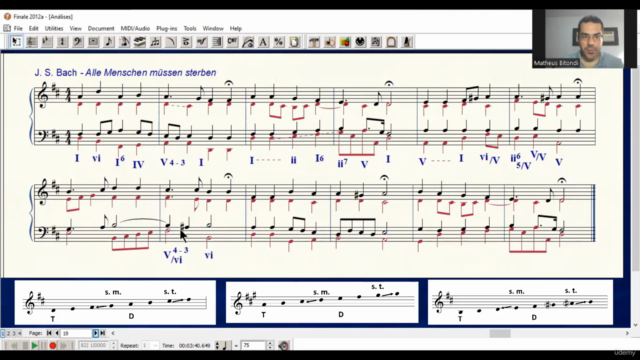Open the Tools menu
The image size is (640, 360).
pos(190,29)
